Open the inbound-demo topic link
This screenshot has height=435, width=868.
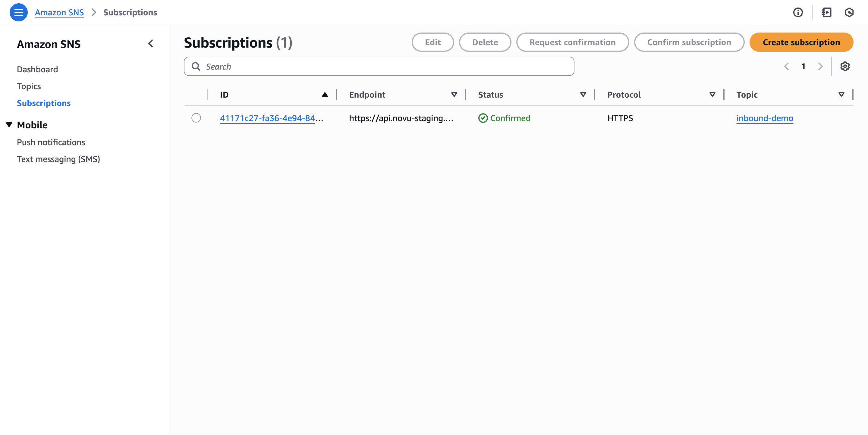pos(764,118)
